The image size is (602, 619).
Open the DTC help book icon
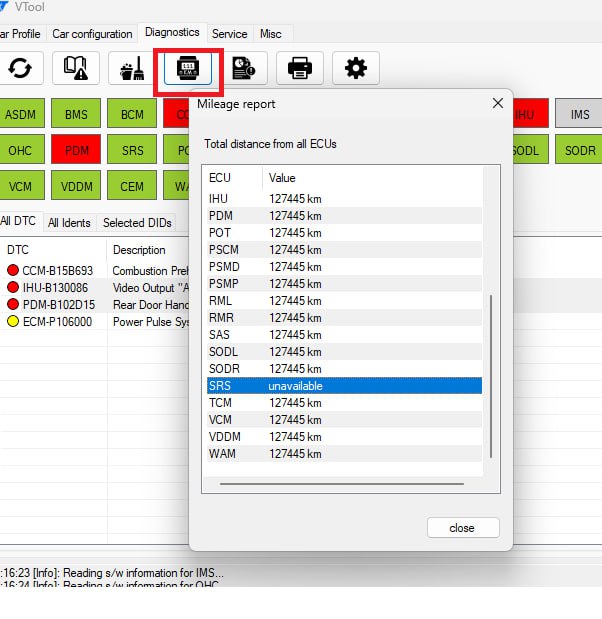click(76, 68)
